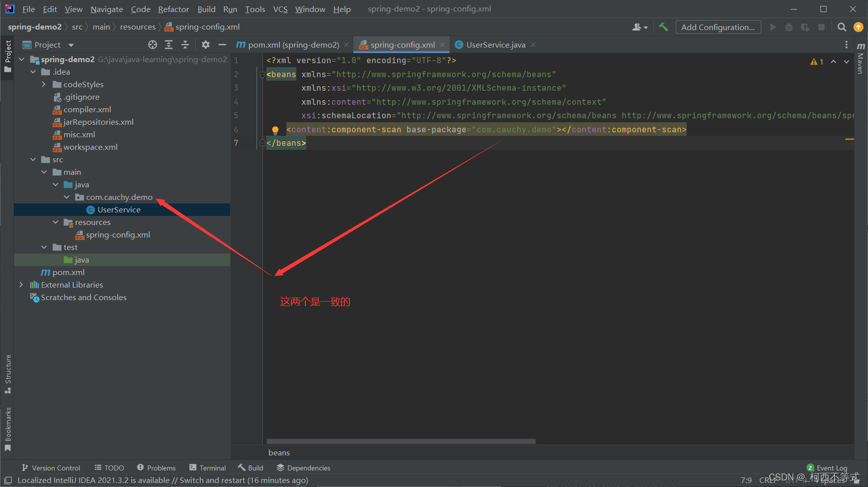Collapse the .idea folder node
The height and width of the screenshot is (487, 868).
pyautogui.click(x=33, y=72)
